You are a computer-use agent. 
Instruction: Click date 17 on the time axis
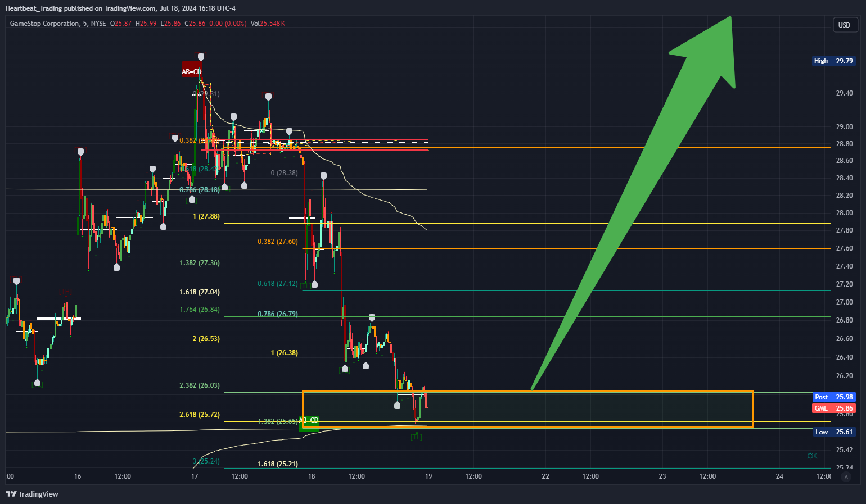tap(195, 476)
